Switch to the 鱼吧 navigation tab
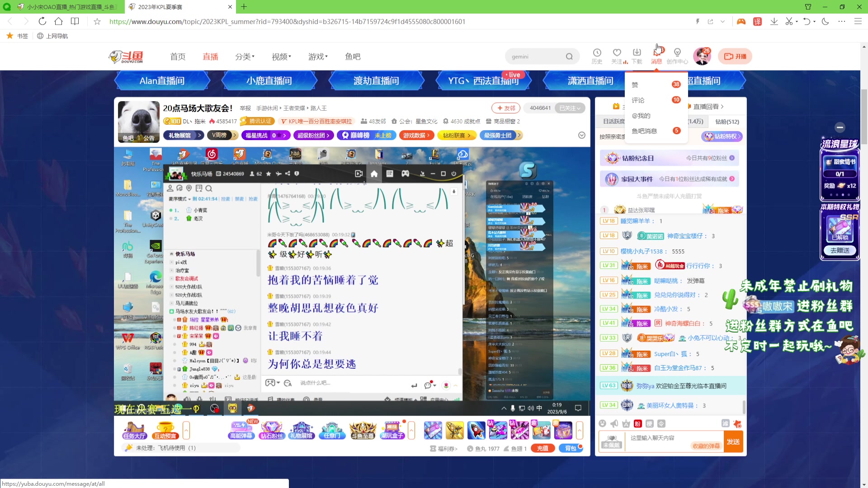 click(x=353, y=56)
